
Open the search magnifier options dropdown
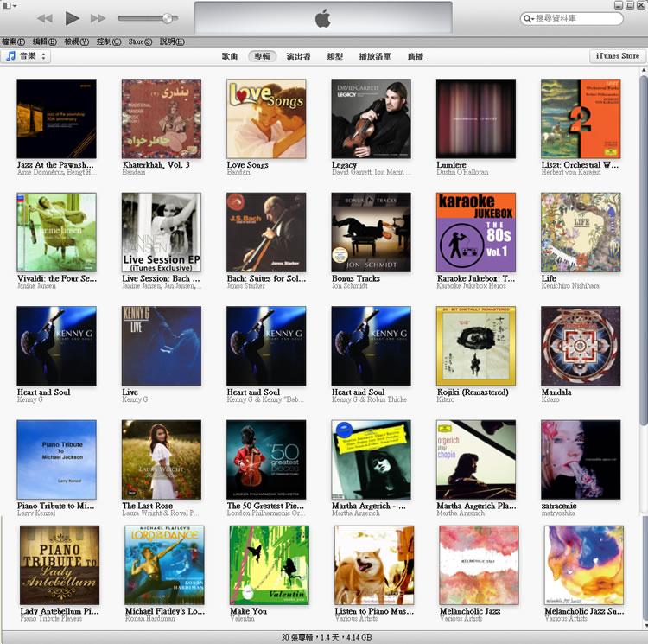tap(529, 19)
